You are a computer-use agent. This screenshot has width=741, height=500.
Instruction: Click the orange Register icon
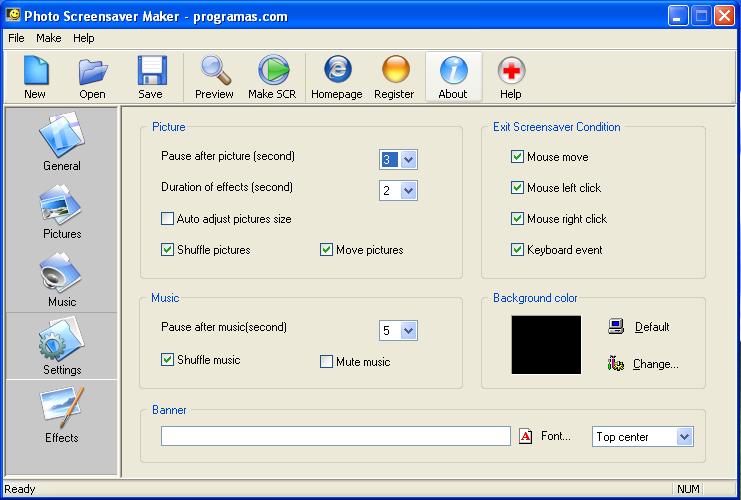pyautogui.click(x=395, y=69)
